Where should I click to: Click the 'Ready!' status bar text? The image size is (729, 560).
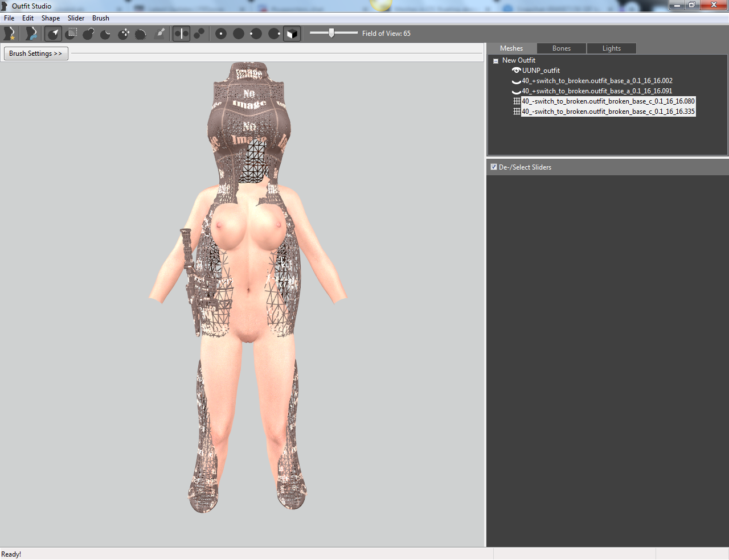[x=11, y=554]
